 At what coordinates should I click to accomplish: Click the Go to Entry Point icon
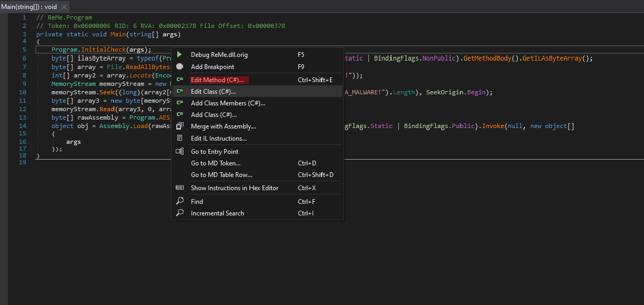coord(180,152)
